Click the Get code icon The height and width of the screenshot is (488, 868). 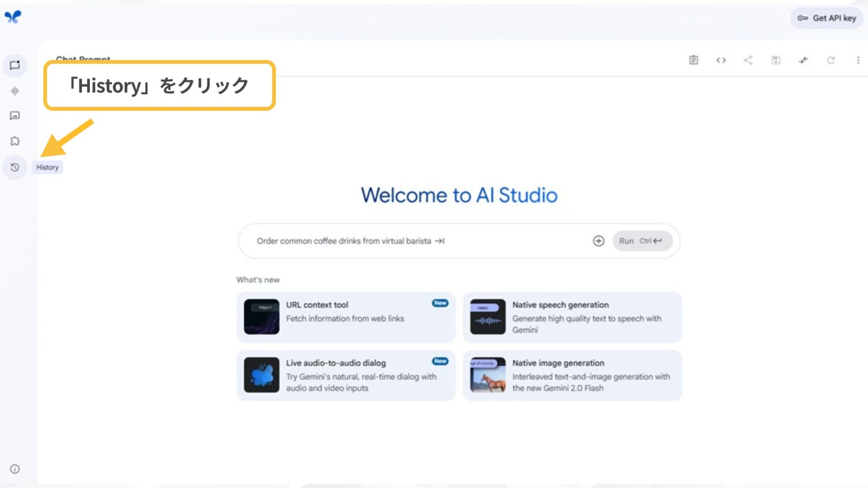tap(721, 60)
